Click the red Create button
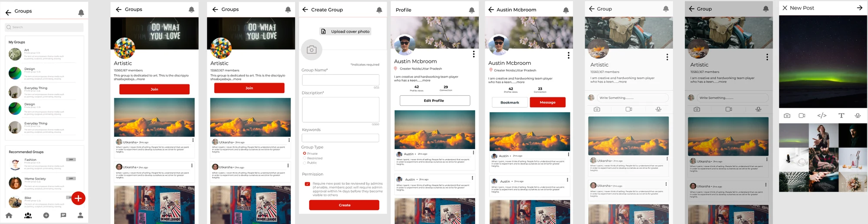This screenshot has width=868, height=224. tap(344, 205)
